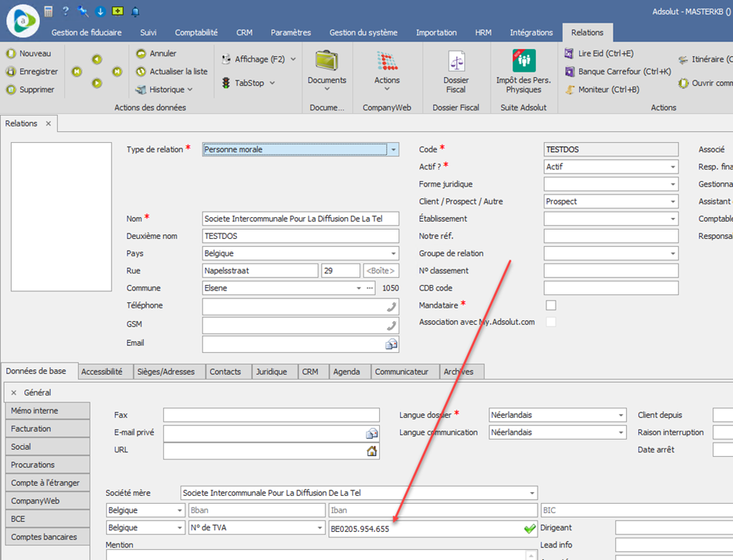Close the Relations document tab
The width and height of the screenshot is (733, 560).
48,123
